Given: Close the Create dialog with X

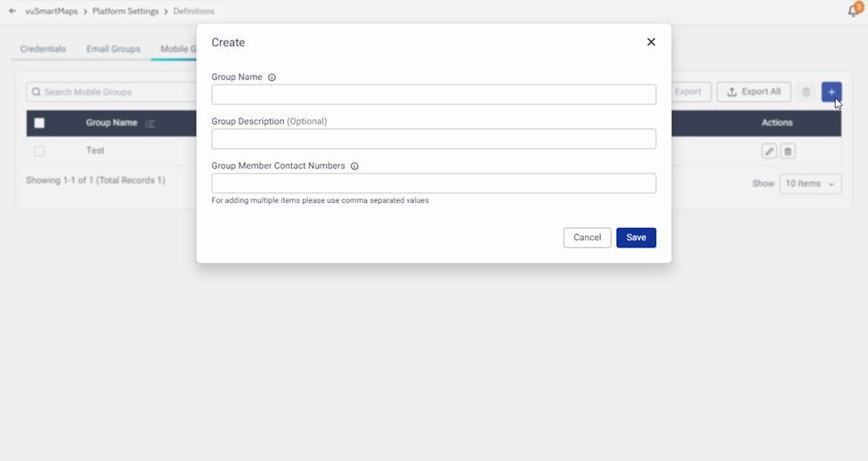Looking at the screenshot, I should [x=651, y=42].
